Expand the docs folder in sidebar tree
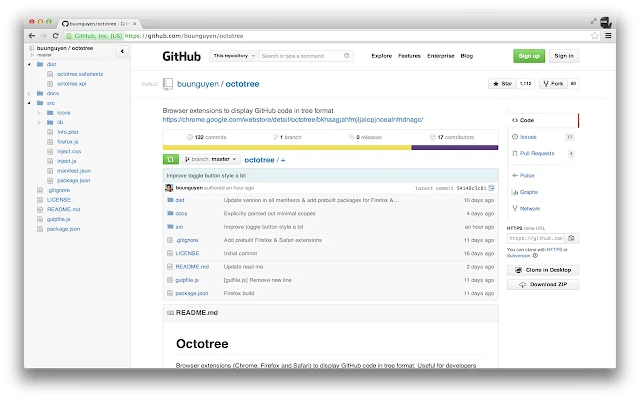Image resolution: width=640 pixels, height=400 pixels. click(29, 93)
